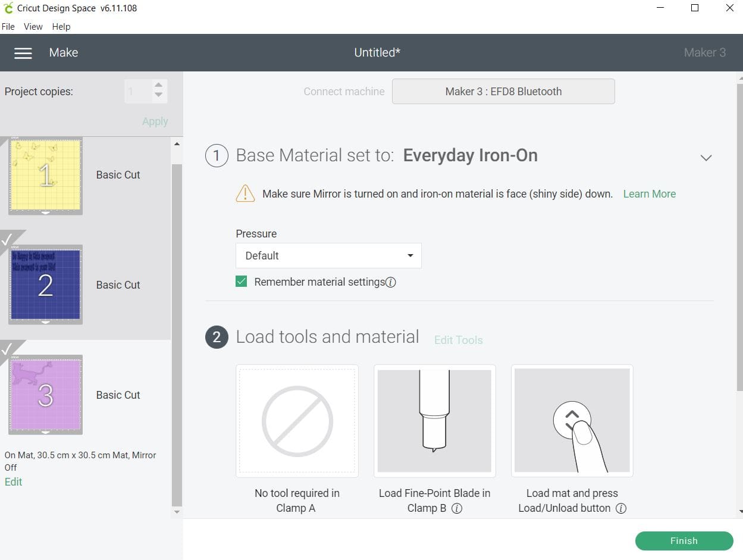
Task: Click the Finish button
Action: pos(684,541)
